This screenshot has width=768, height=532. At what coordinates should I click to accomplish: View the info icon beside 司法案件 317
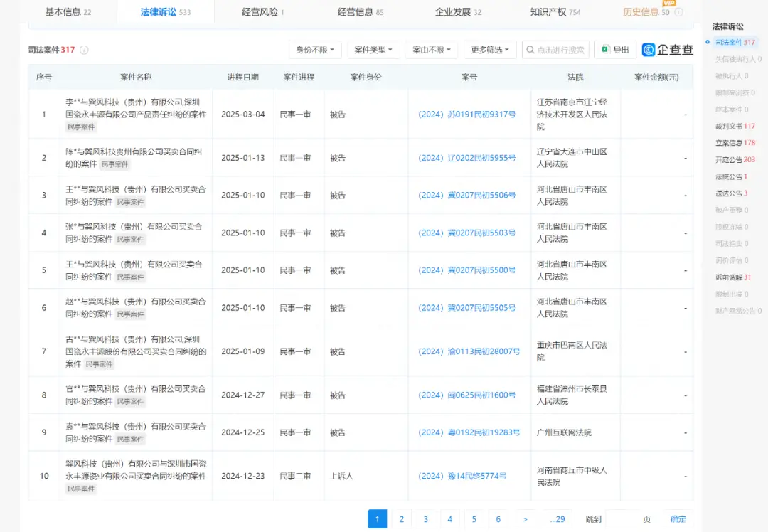pyautogui.click(x=84, y=50)
